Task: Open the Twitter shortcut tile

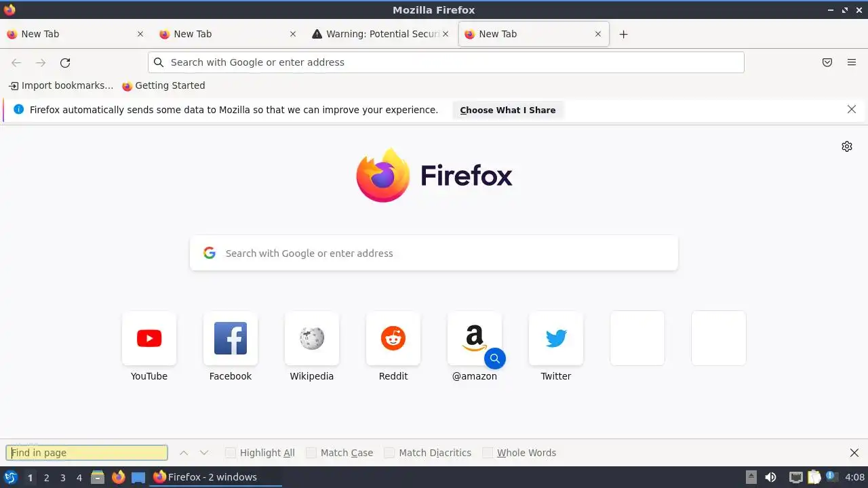Action: (x=556, y=338)
